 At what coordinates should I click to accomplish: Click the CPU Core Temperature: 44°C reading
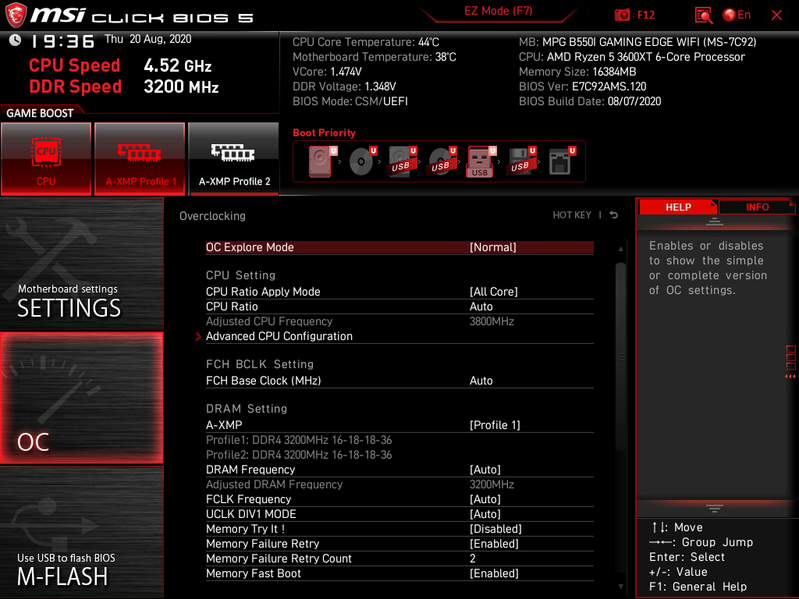[365, 42]
